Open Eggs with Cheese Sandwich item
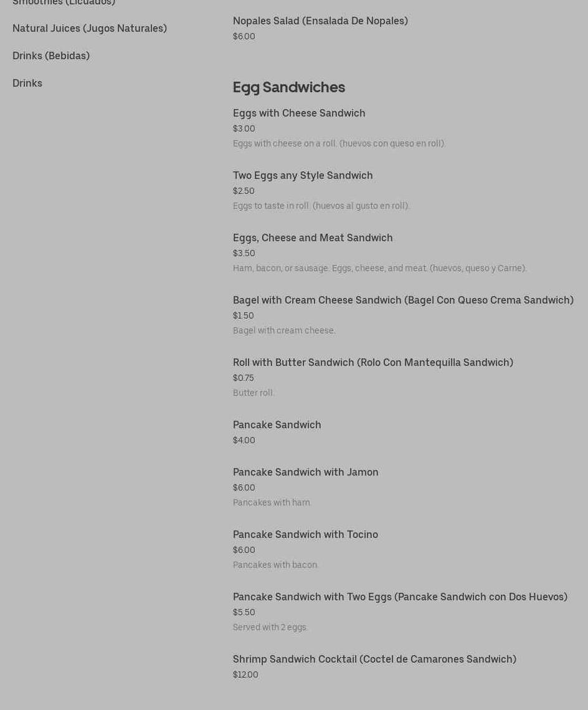The width and height of the screenshot is (588, 710). pos(299,113)
